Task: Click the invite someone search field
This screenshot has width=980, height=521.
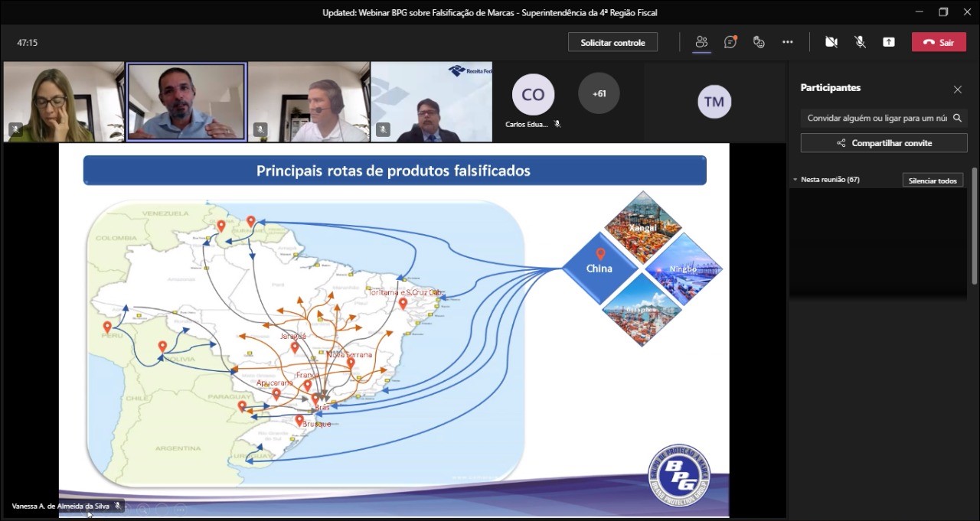Action: pos(876,118)
